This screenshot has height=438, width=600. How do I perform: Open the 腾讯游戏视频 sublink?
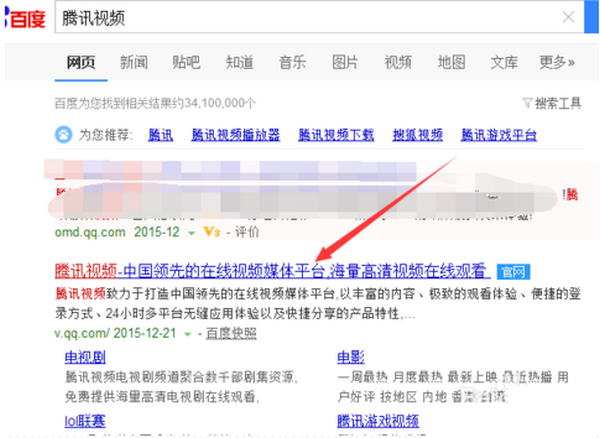[x=378, y=421]
